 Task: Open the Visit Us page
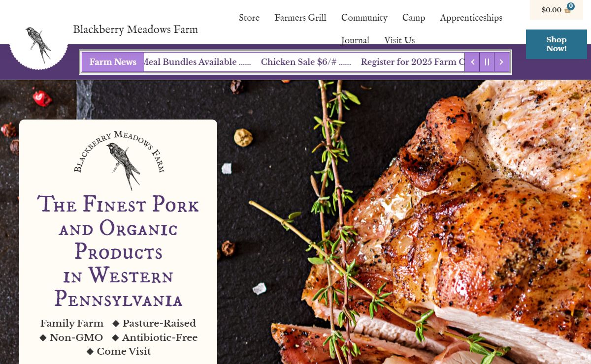coord(399,40)
